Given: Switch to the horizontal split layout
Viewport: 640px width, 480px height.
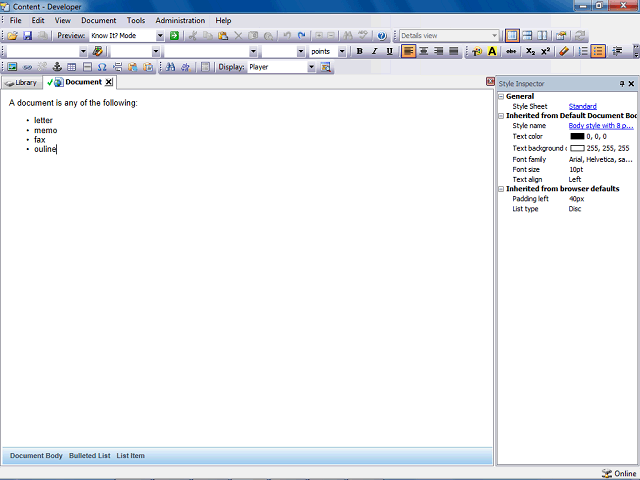Looking at the screenshot, I should coord(527,36).
